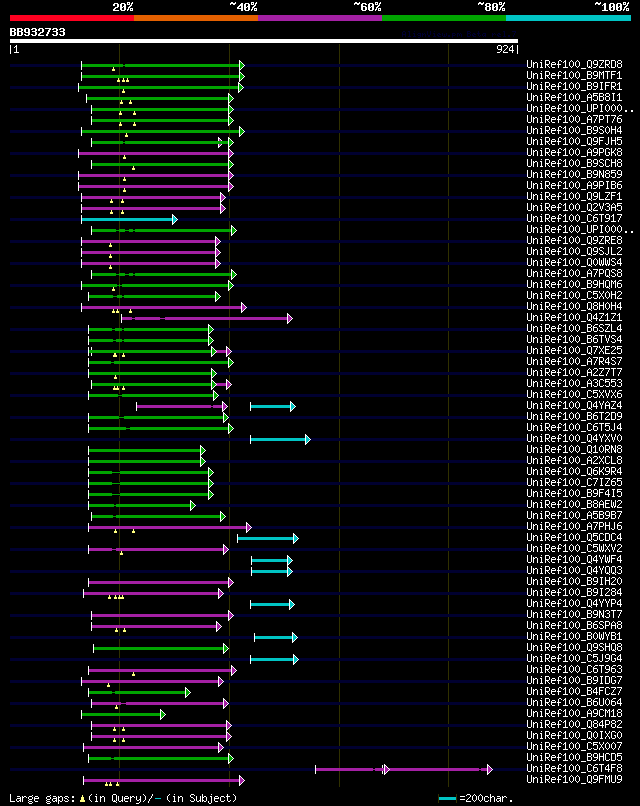Select the UniRef100_Q5CDC4 label
640x806 pixels.
click(574, 537)
